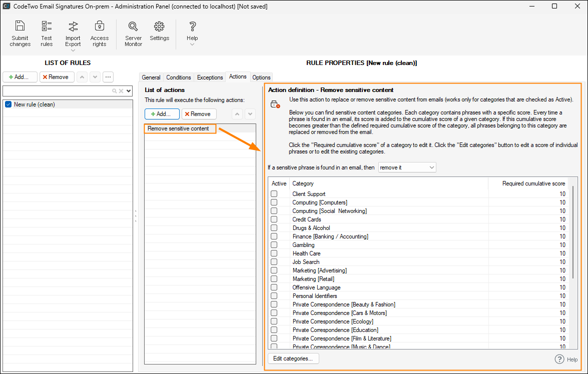
Task: Enable the Credit Cards category checkbox
Action: point(274,219)
